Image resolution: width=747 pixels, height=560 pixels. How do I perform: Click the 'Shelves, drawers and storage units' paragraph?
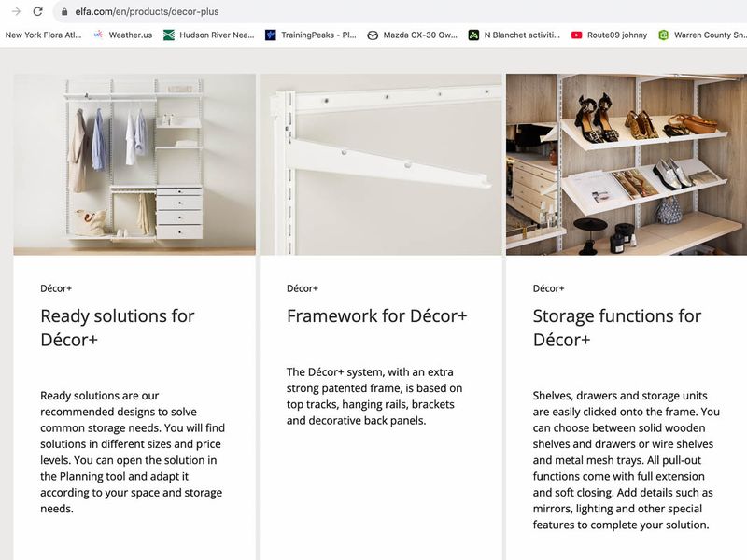coord(626,460)
